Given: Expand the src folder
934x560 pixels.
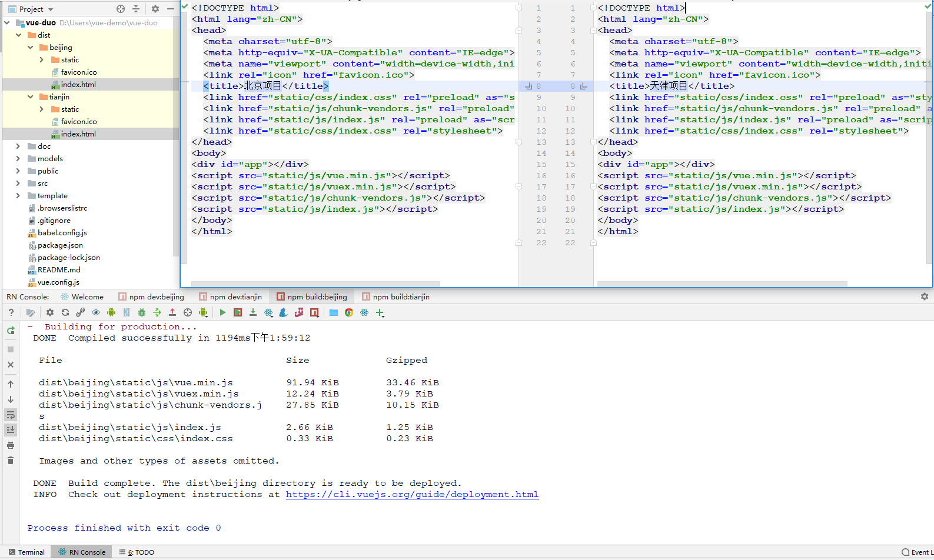Looking at the screenshot, I should point(18,184).
